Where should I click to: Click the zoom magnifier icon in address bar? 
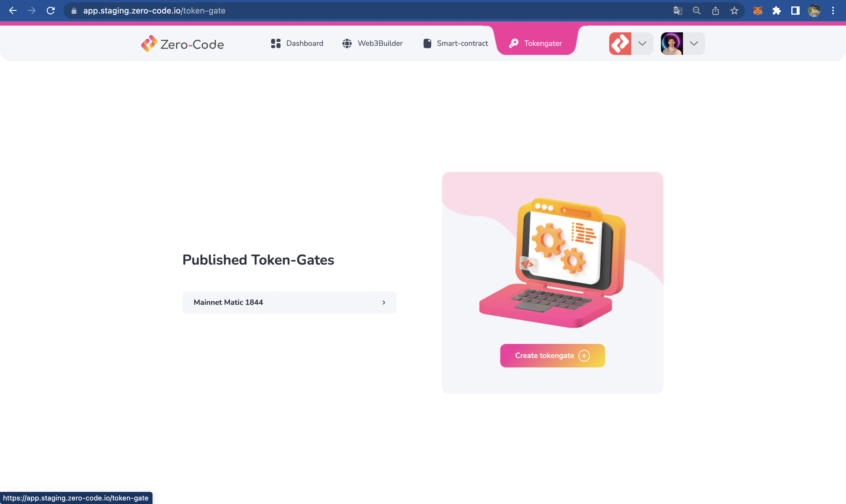pyautogui.click(x=696, y=11)
